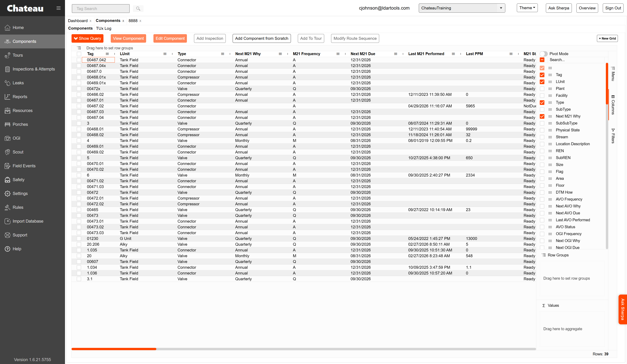Go to Inspections & Attempts
The image size is (627, 364).
tap(32, 69)
